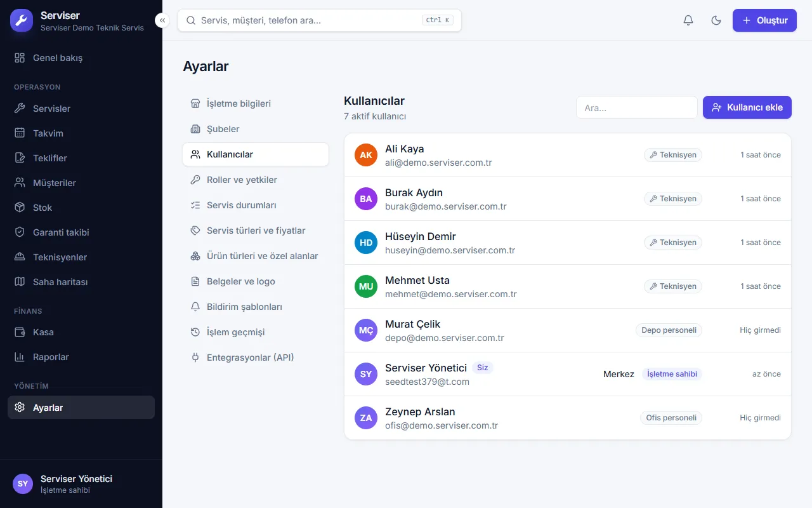The width and height of the screenshot is (812, 508).
Task: Click the Entegrasyonlar (API) plug icon
Action: (195, 358)
